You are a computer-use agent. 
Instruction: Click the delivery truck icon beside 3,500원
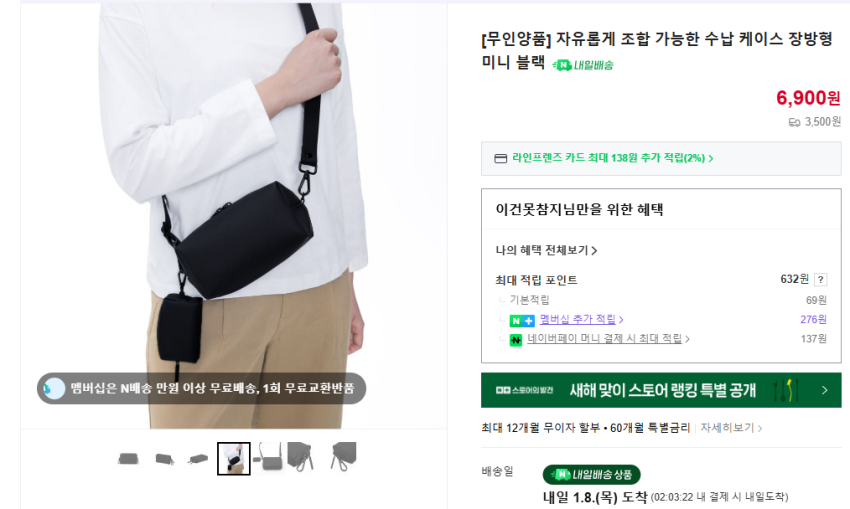pos(794,123)
